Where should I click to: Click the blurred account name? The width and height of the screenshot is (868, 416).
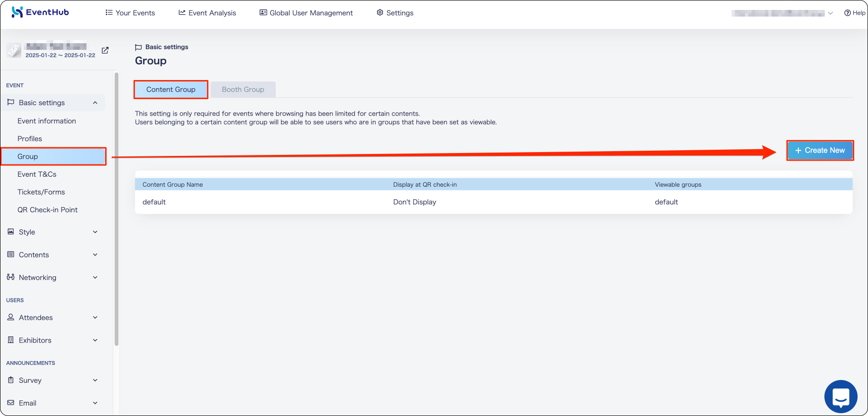point(778,13)
